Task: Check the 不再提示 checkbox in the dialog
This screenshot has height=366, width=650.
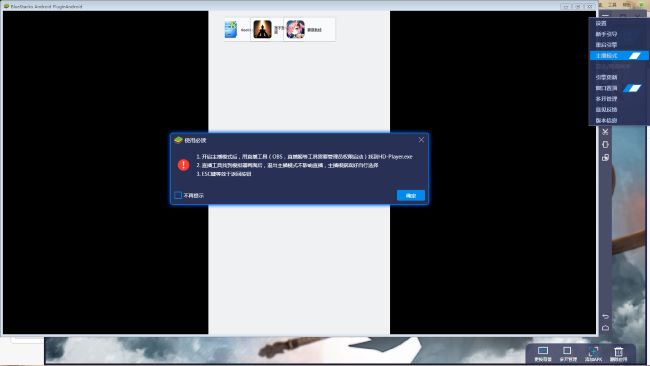Action: point(178,195)
